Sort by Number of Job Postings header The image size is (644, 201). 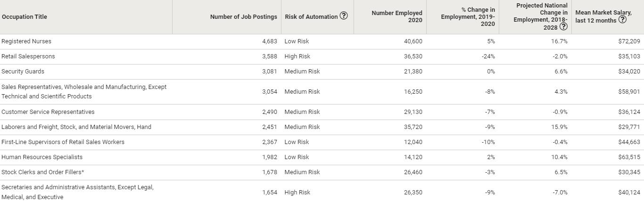[243, 17]
